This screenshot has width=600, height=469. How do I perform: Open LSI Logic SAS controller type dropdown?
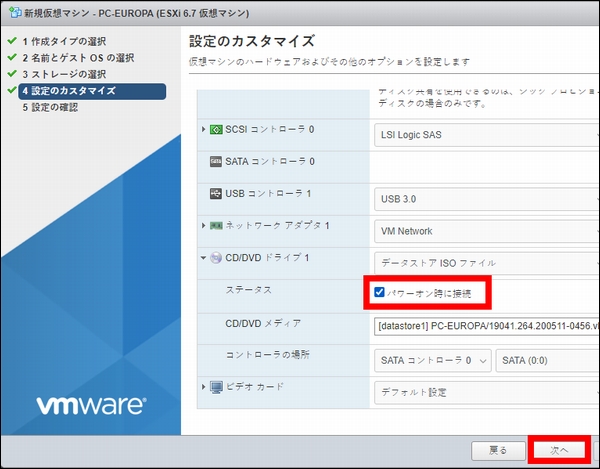[x=487, y=135]
